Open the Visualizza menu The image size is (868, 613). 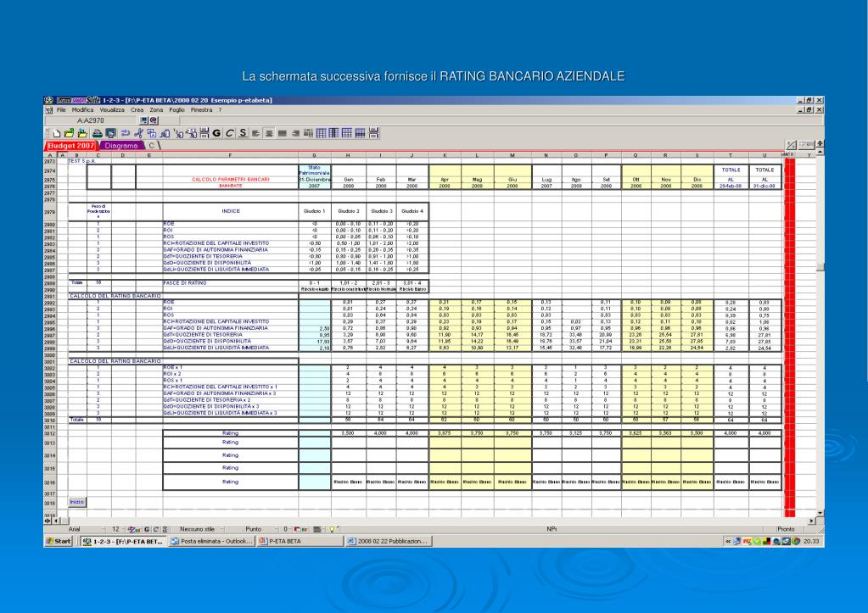click(x=112, y=110)
